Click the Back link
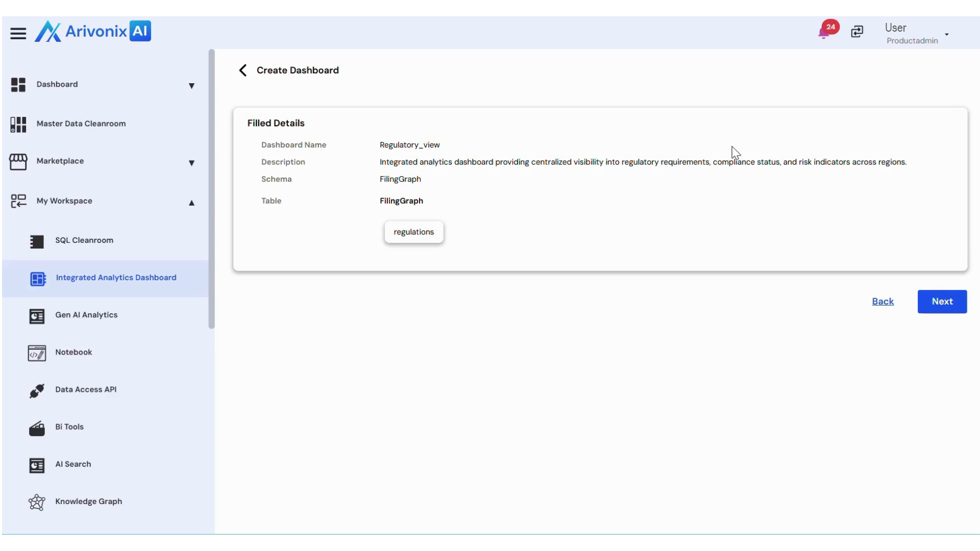 tap(883, 302)
